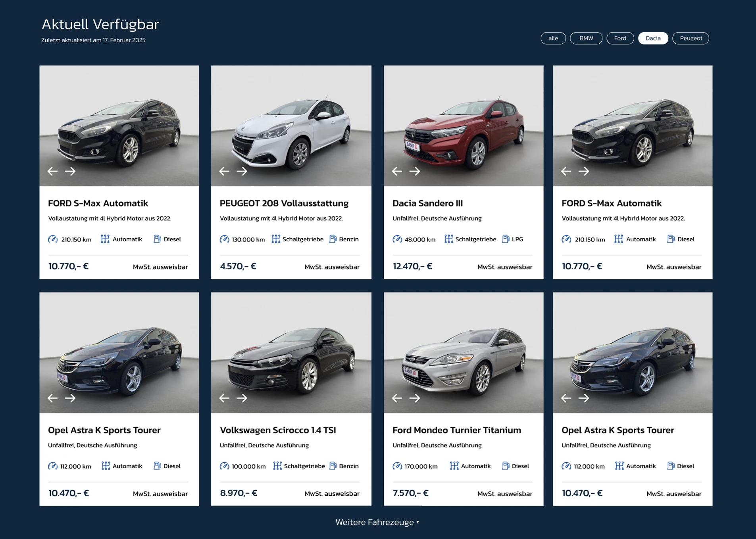Click the small triangle after Weitere Fahrezeuge
This screenshot has height=539, width=756.
click(x=418, y=522)
